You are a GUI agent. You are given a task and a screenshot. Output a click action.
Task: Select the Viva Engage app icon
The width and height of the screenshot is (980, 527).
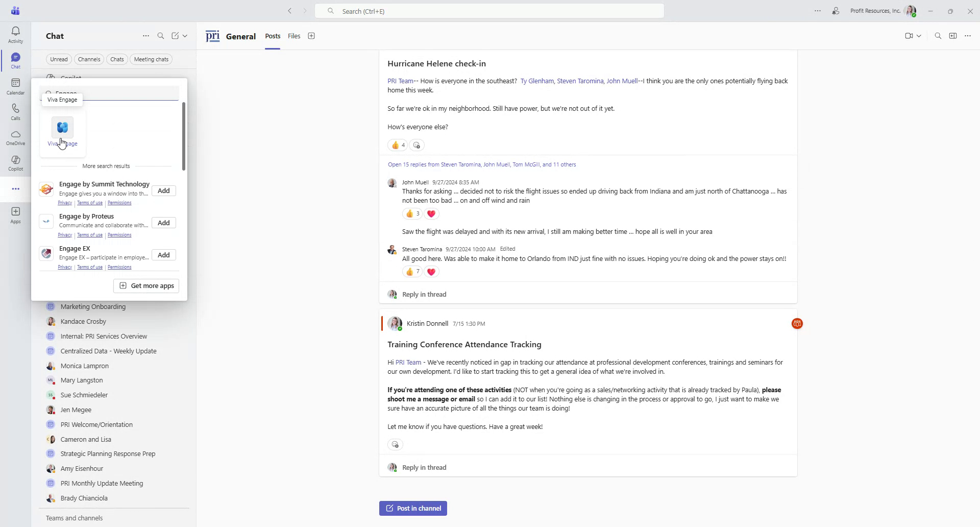click(x=62, y=128)
